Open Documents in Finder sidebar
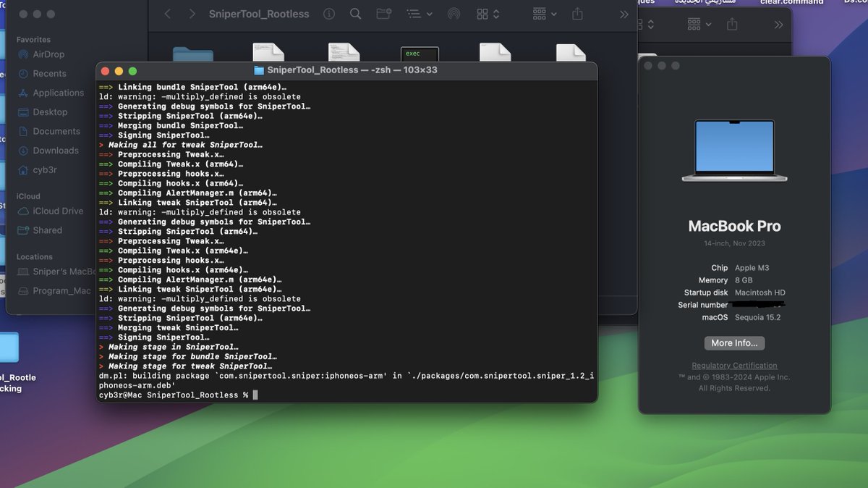Image resolution: width=868 pixels, height=488 pixels. coord(56,132)
